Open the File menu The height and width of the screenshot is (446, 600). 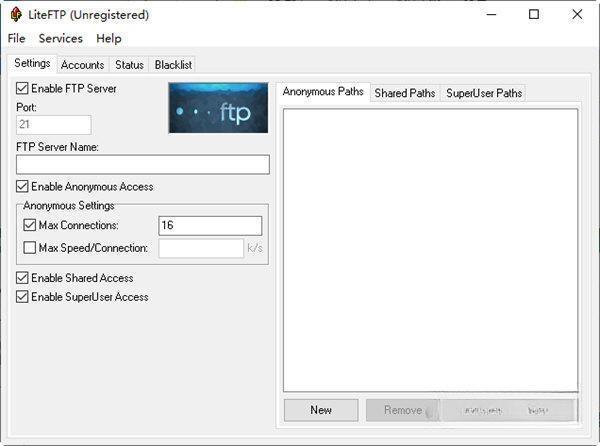16,38
